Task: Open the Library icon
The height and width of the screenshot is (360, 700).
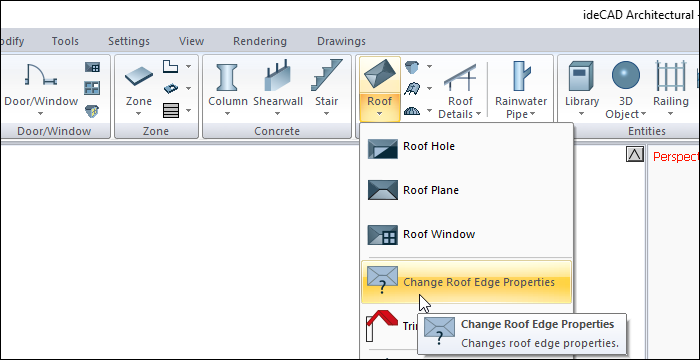Action: (581, 76)
